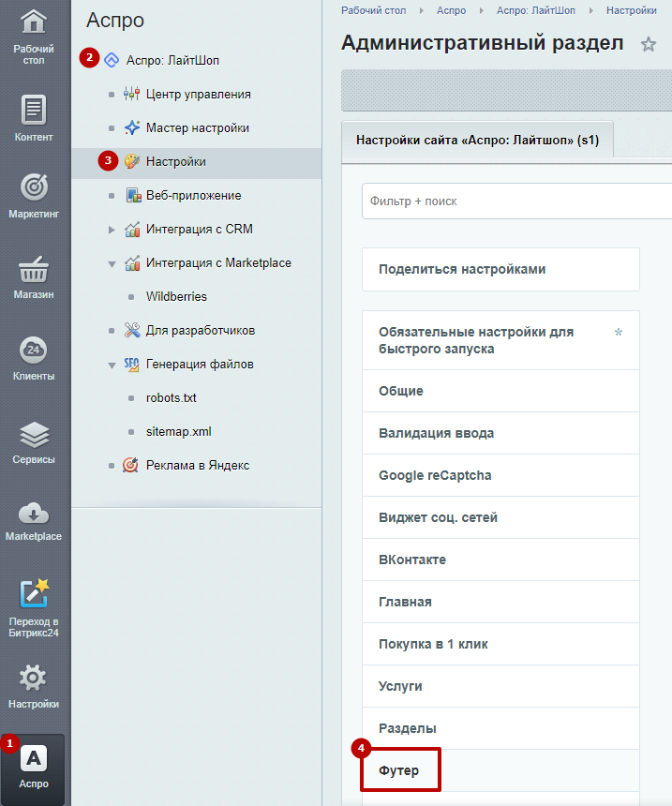Expand the Интеграция с CRM tree node
This screenshot has width=672, height=806.
click(112, 230)
